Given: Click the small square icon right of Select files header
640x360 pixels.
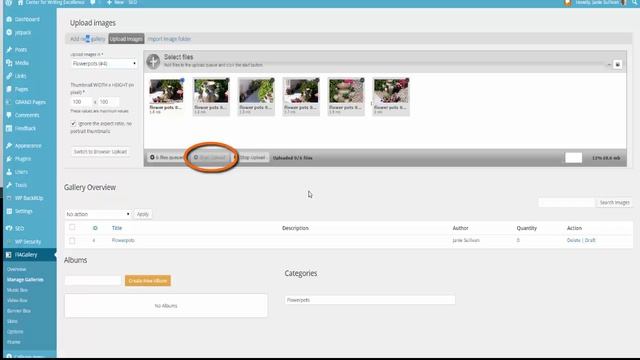Looking at the screenshot, I should [618, 64].
